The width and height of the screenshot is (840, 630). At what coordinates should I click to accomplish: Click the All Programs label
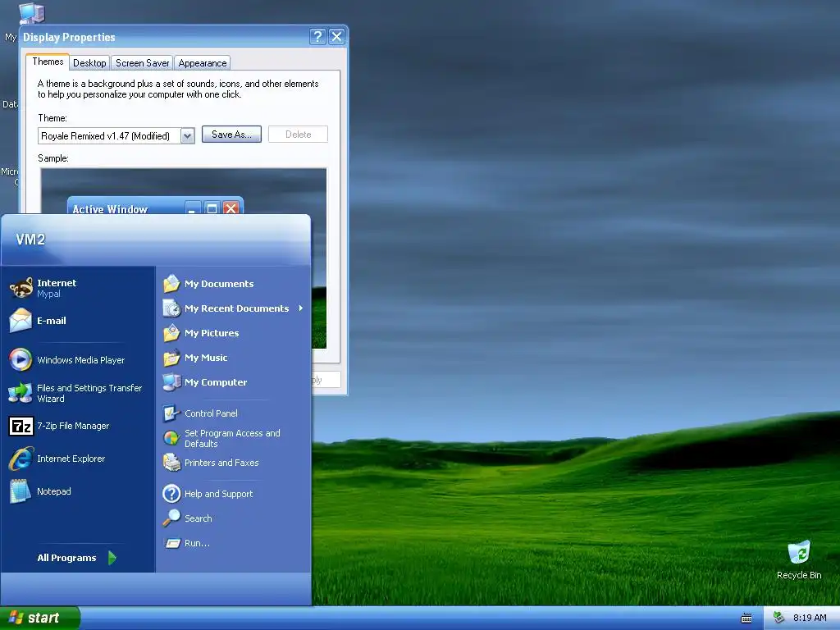66,558
